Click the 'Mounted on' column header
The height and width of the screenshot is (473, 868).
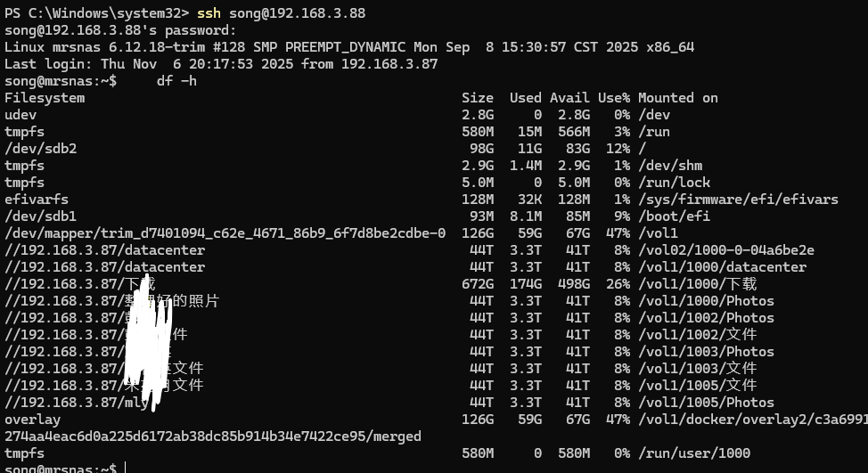[x=677, y=98]
